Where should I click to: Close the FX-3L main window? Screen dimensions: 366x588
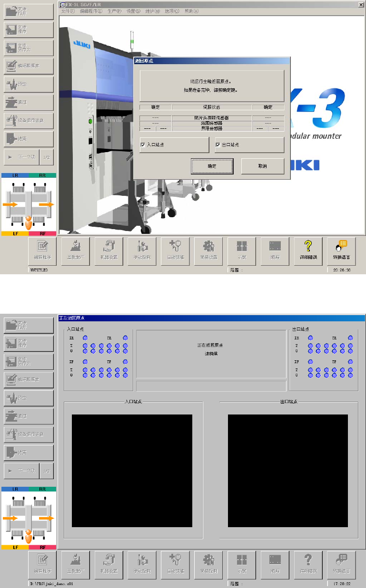pyautogui.click(x=361, y=4)
